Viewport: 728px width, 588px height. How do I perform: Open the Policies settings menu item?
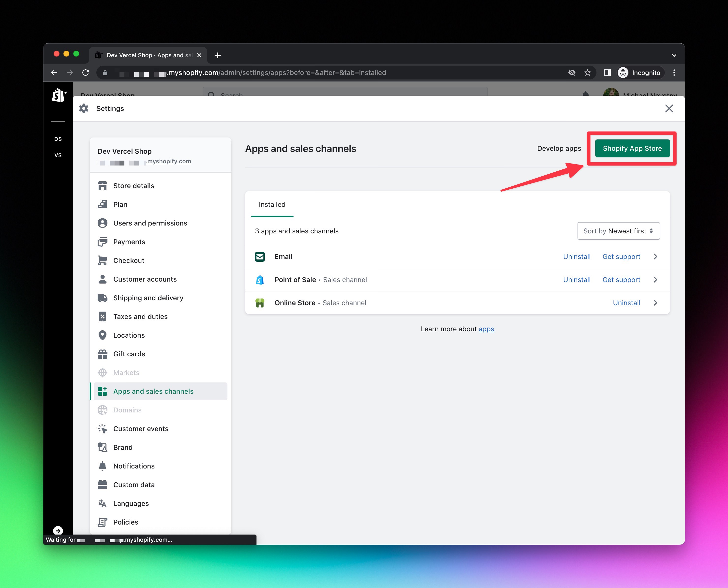(x=161, y=522)
